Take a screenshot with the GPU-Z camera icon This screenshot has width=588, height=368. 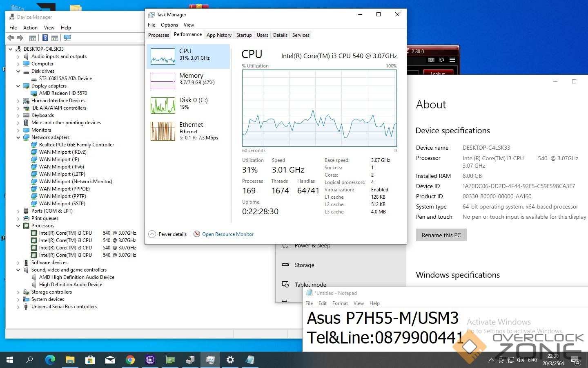pos(431,60)
